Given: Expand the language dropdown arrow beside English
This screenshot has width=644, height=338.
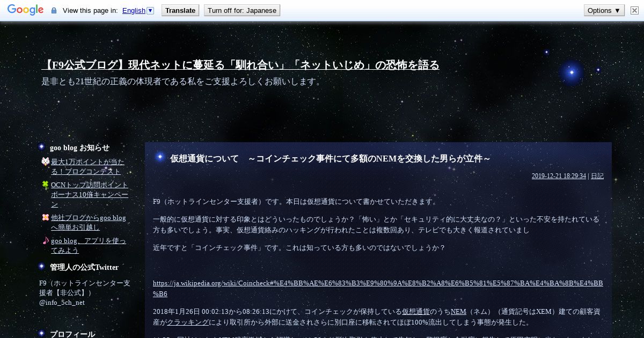Looking at the screenshot, I should [150, 11].
